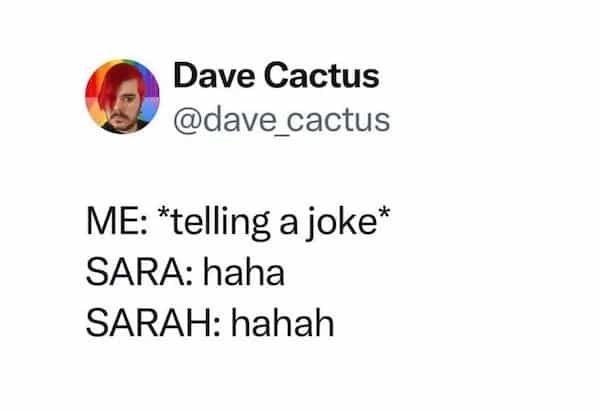Click the 'SARA:' speaker label
This screenshot has height=411, width=600.
[x=139, y=272]
